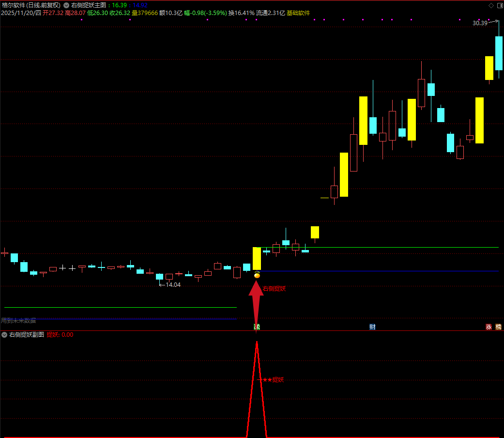Image resolution: width=504 pixels, height=438 pixels.
Task: Click the square icon in top-right corner
Action: [499, 5]
